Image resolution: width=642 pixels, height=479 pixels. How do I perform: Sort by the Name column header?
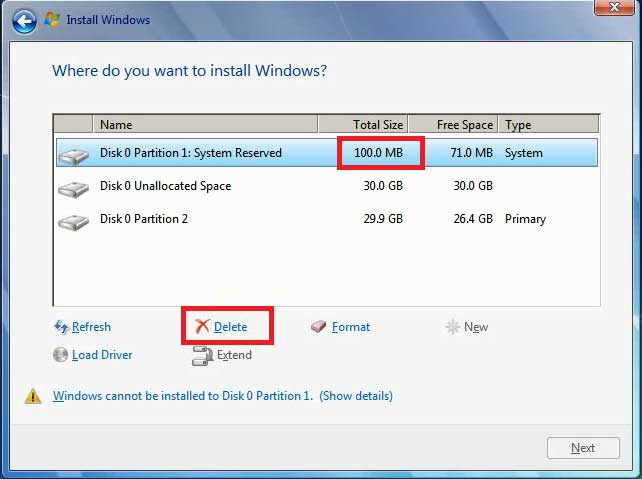click(205, 124)
